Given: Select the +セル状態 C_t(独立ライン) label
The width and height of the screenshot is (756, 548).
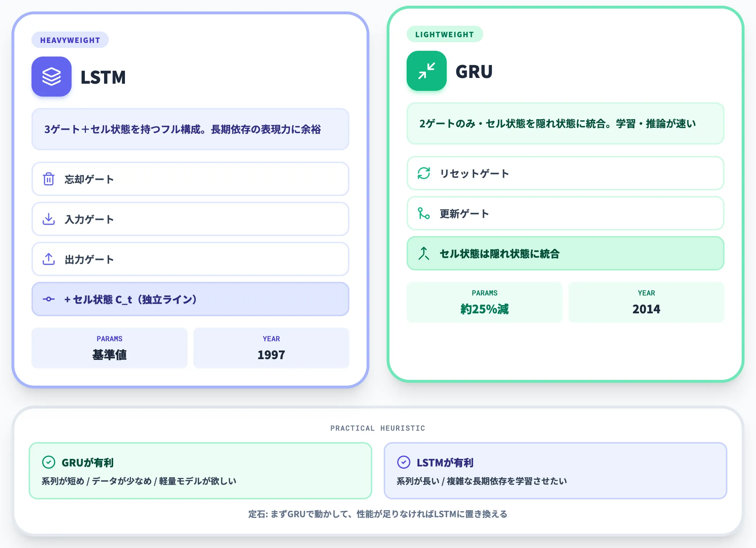Looking at the screenshot, I should pyautogui.click(x=130, y=299).
